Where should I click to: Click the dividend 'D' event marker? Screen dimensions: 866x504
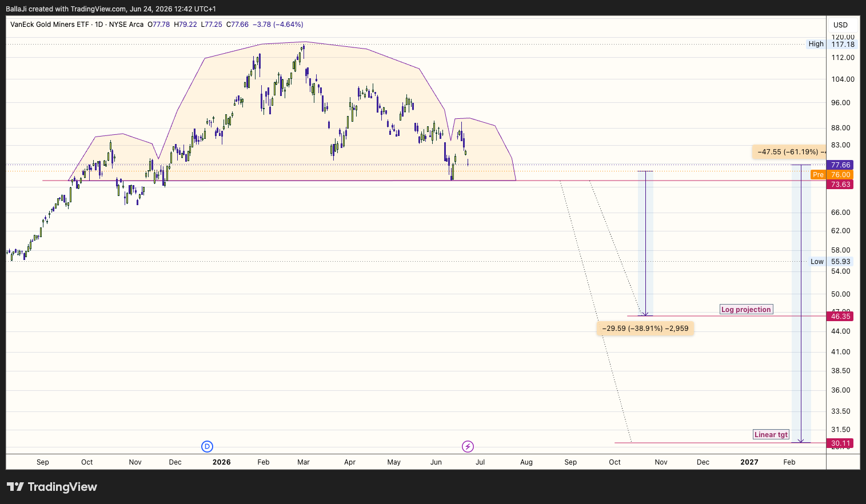207,447
